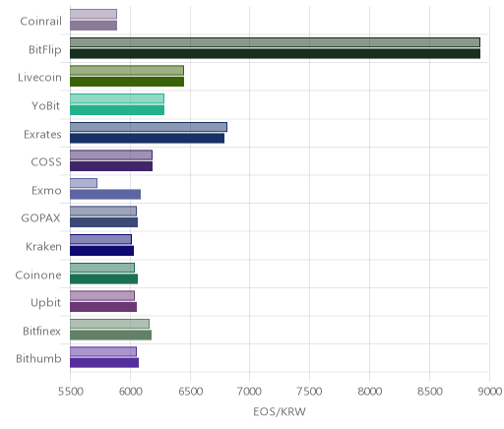The height and width of the screenshot is (429, 504).
Task: Click the 7000 x-axis tick label
Action: 250,392
